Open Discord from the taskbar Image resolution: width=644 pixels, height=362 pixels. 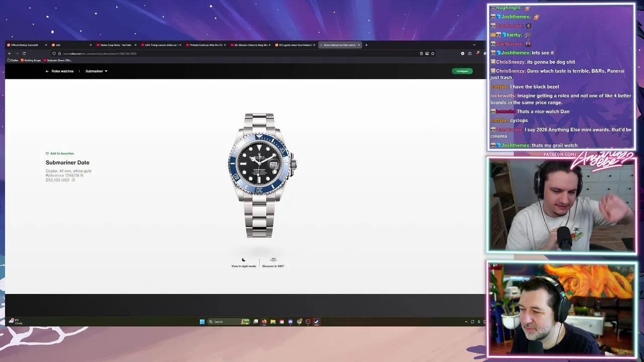[x=290, y=322]
